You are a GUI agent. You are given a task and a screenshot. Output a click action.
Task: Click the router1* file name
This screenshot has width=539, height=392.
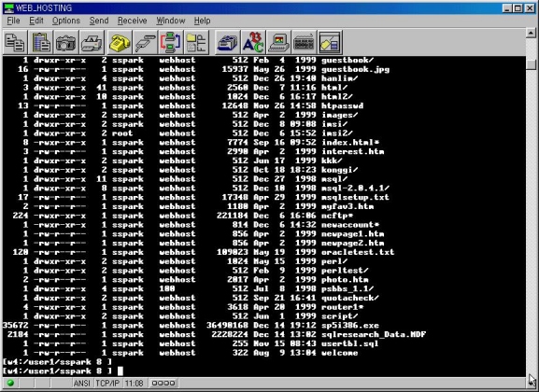(x=343, y=307)
